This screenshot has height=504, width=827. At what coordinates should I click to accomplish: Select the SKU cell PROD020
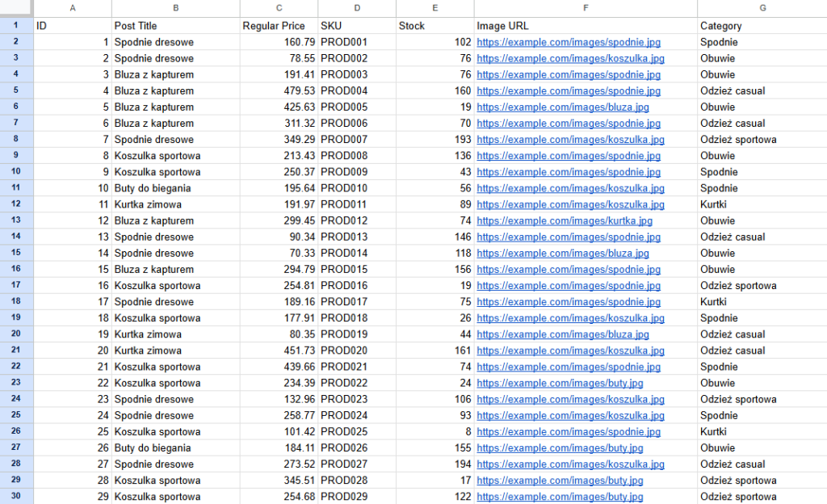(343, 351)
